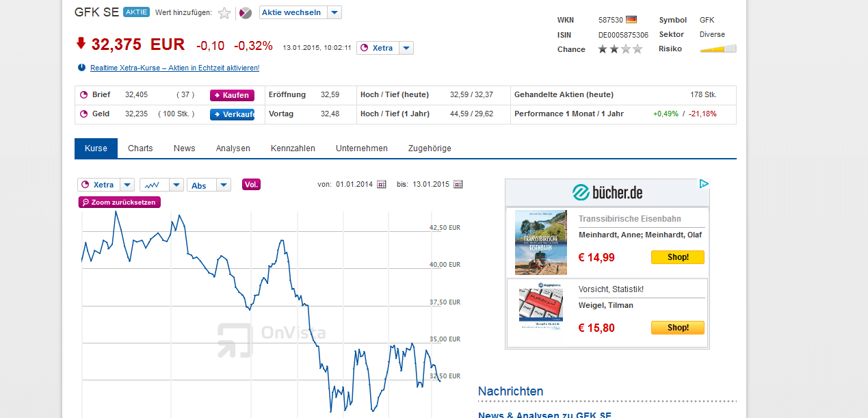
Task: Open the Vorsicht, Statistik! book title link
Action: pos(611,289)
